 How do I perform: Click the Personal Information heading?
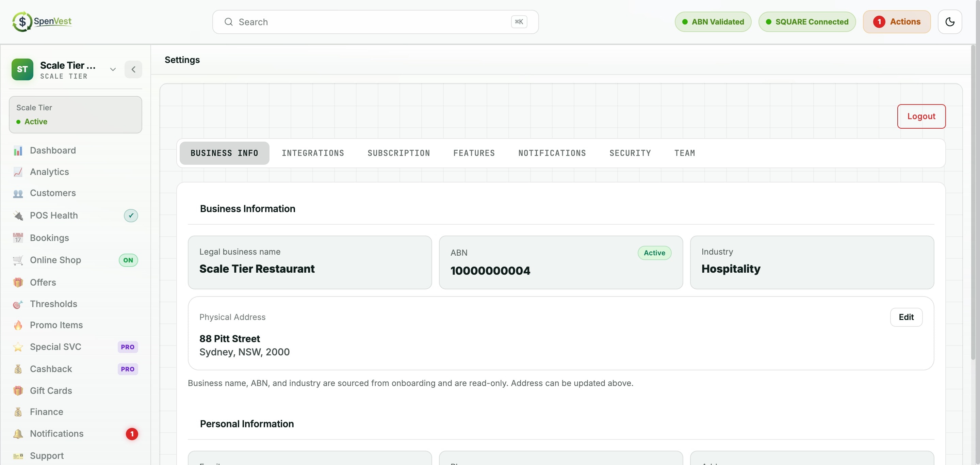click(246, 424)
